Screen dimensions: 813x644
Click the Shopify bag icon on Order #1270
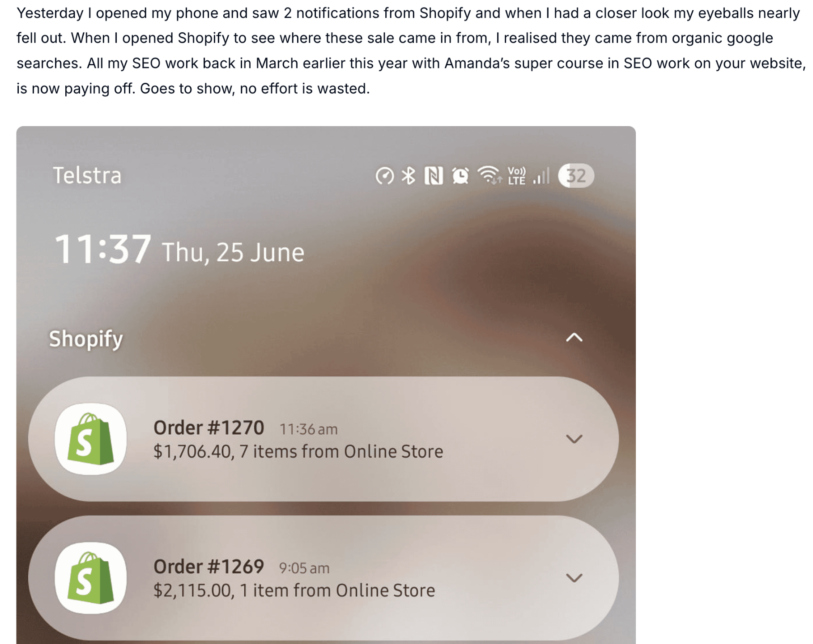point(91,439)
